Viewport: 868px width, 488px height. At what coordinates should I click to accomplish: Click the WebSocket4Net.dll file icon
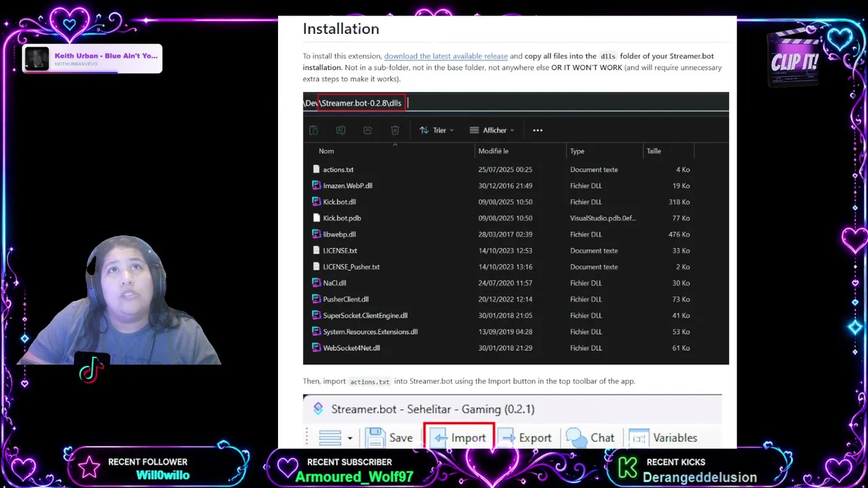pyautogui.click(x=316, y=348)
